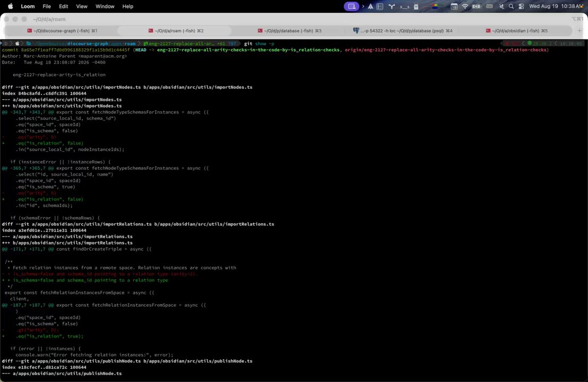Click 'diff --git' line for importRelations.ts
This screenshot has height=382, width=588.
[138, 224]
